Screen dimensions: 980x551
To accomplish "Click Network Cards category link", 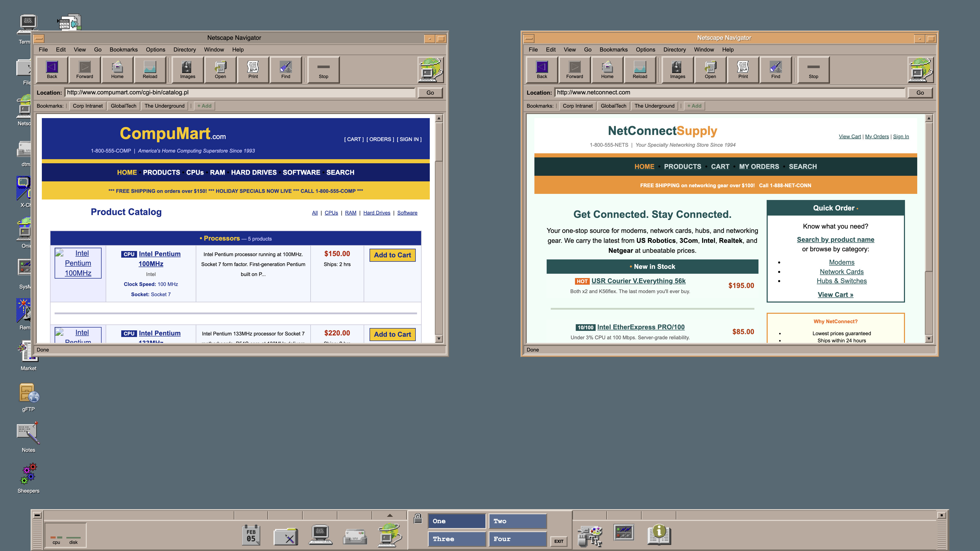I will pyautogui.click(x=841, y=271).
